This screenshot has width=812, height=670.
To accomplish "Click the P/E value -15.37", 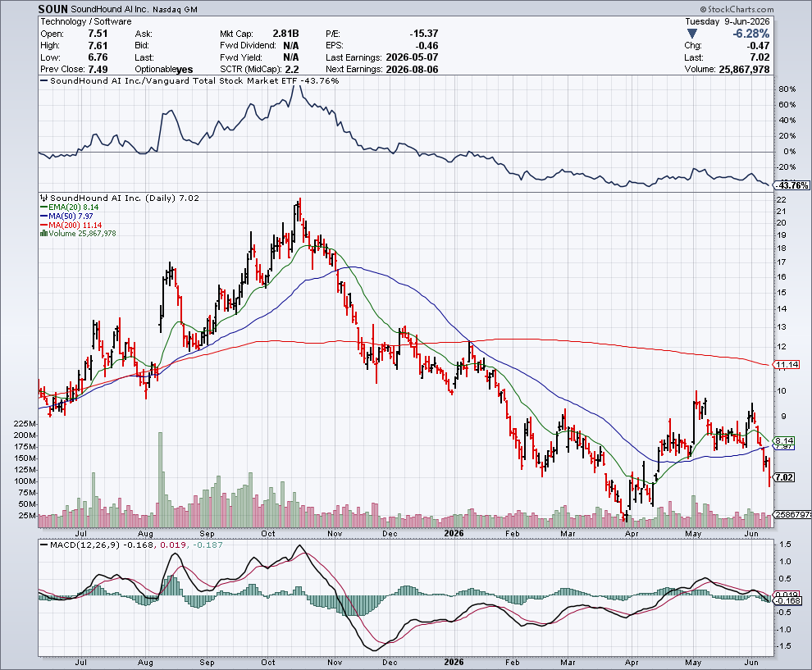I will click(x=423, y=34).
